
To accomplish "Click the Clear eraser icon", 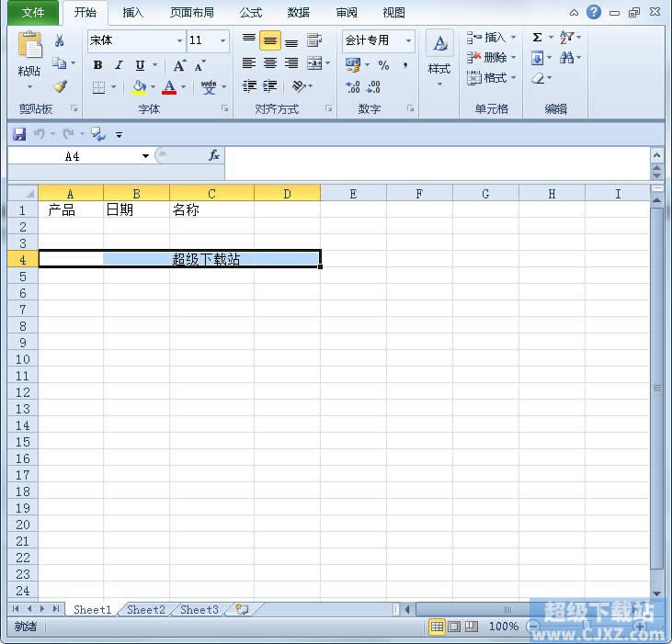I will point(538,78).
